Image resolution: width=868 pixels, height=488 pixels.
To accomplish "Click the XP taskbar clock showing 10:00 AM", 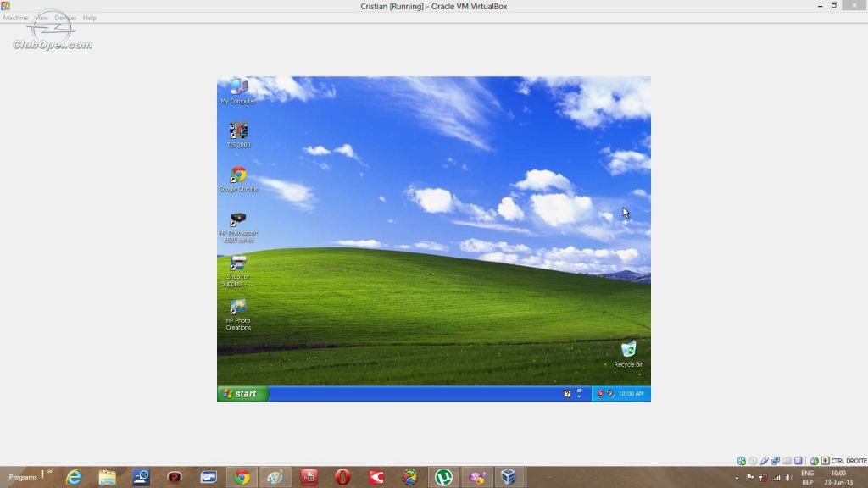I will coord(631,393).
